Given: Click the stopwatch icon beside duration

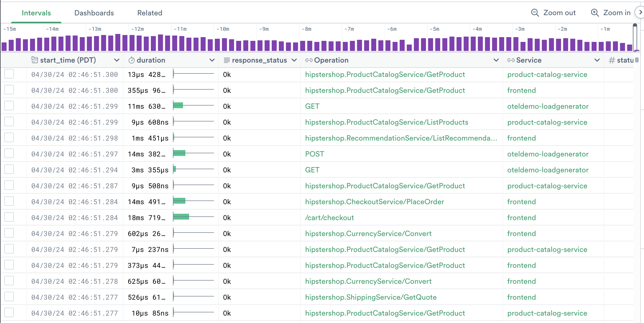Looking at the screenshot, I should (x=131, y=60).
